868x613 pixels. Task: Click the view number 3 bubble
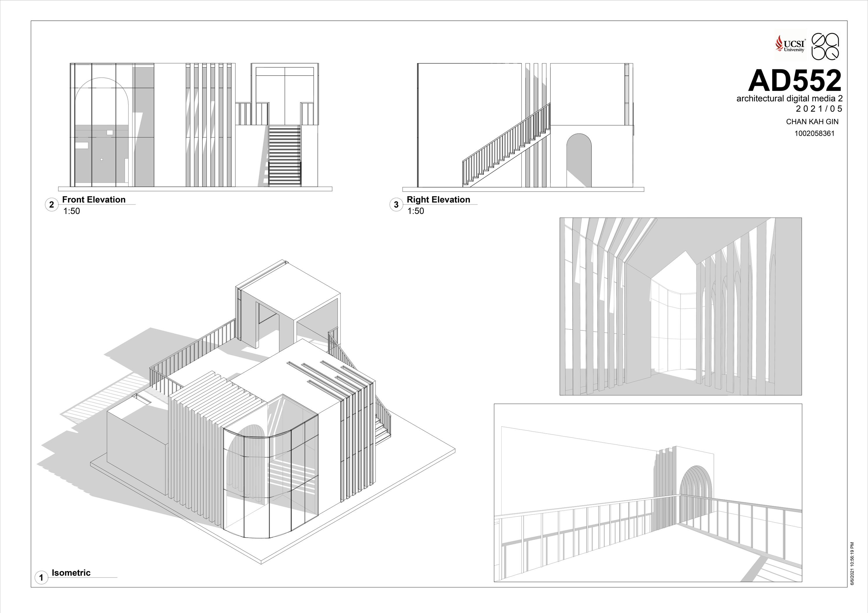pyautogui.click(x=396, y=205)
